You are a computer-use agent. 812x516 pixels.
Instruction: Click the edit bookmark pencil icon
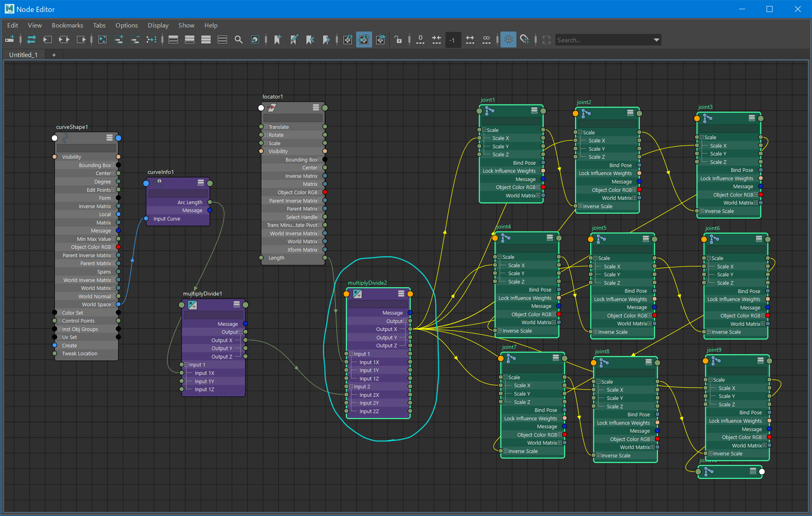tap(294, 39)
